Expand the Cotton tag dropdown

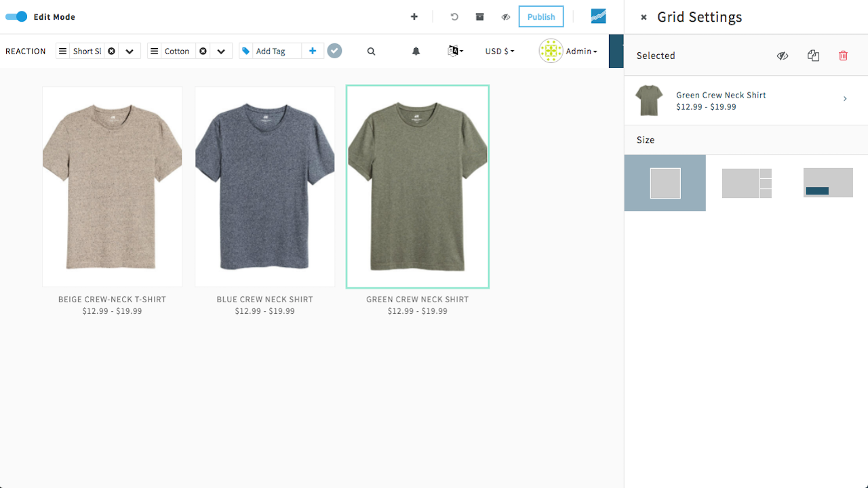(221, 52)
